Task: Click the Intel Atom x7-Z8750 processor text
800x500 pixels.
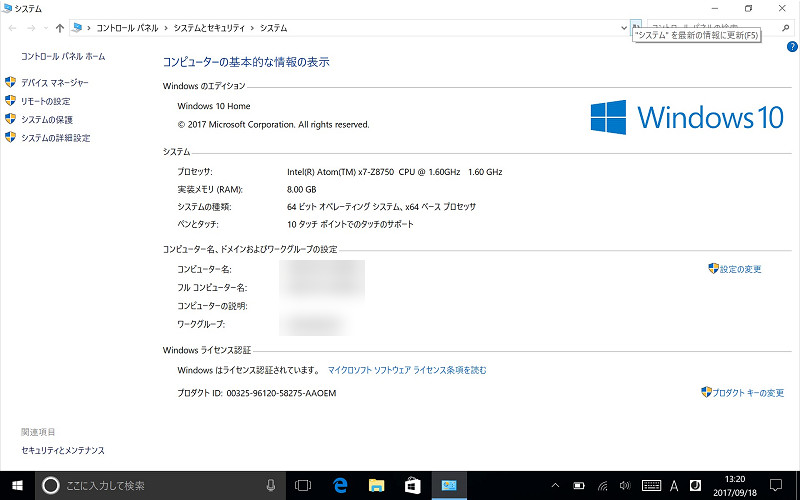Action: click(x=394, y=172)
